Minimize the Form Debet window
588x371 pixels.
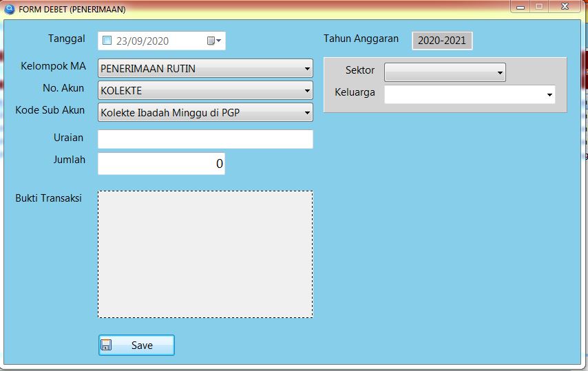(520, 7)
